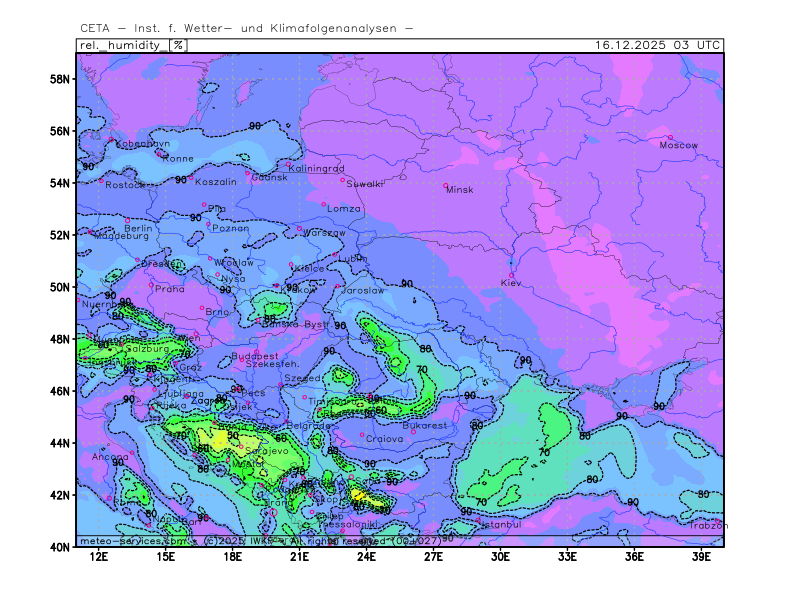
Task: Click the Suwalki city label
Action: pos(366,184)
